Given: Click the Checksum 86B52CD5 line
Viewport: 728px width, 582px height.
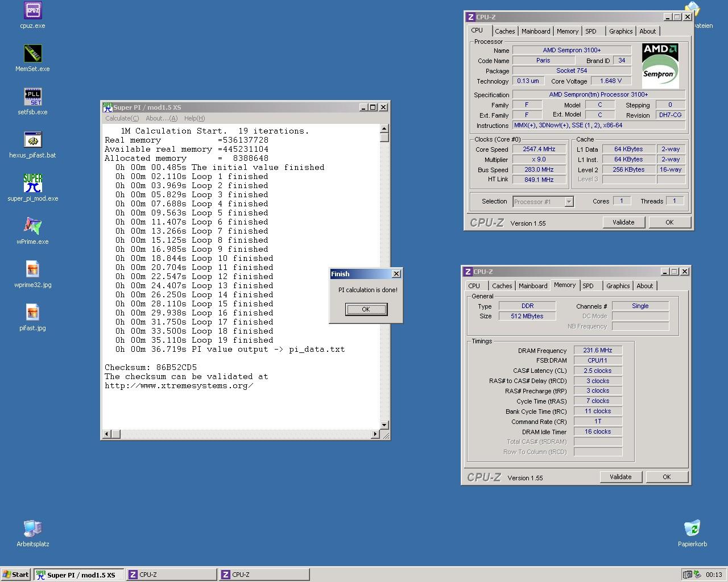Looking at the screenshot, I should [x=151, y=367].
